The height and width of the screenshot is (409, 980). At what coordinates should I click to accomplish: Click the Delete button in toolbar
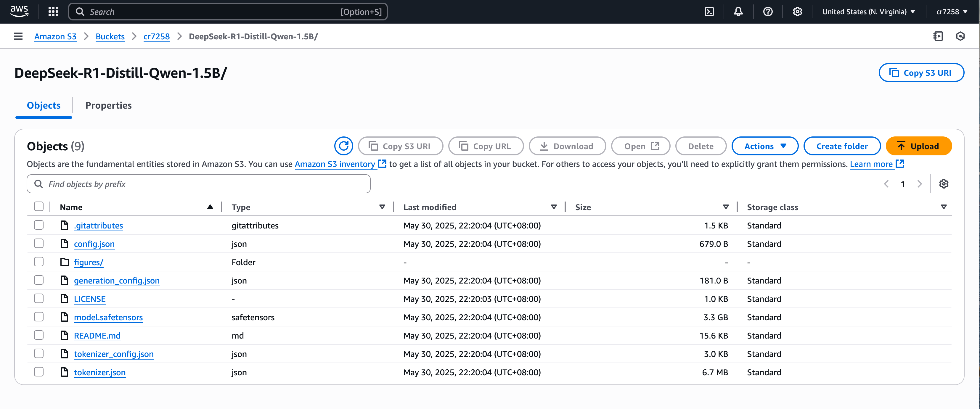pos(701,146)
